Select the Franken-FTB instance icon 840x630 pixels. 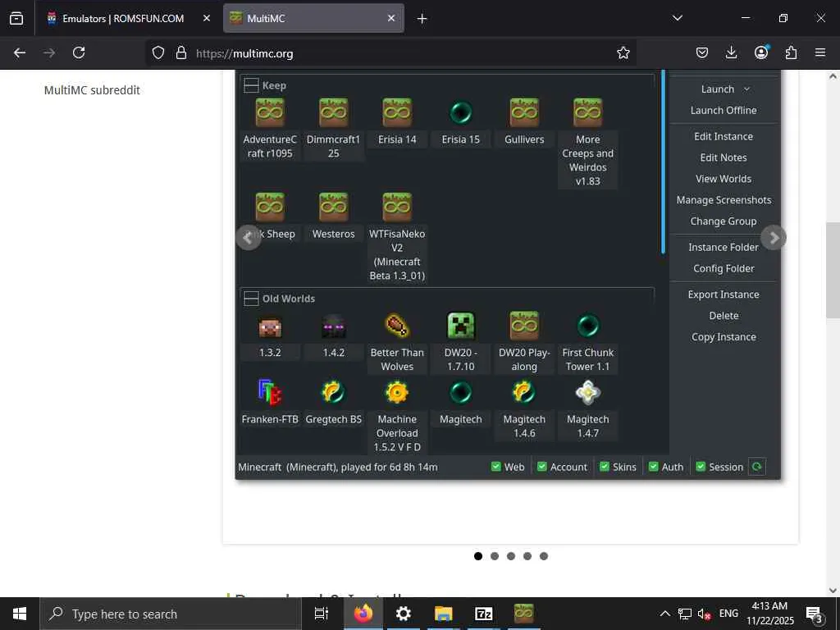point(270,392)
